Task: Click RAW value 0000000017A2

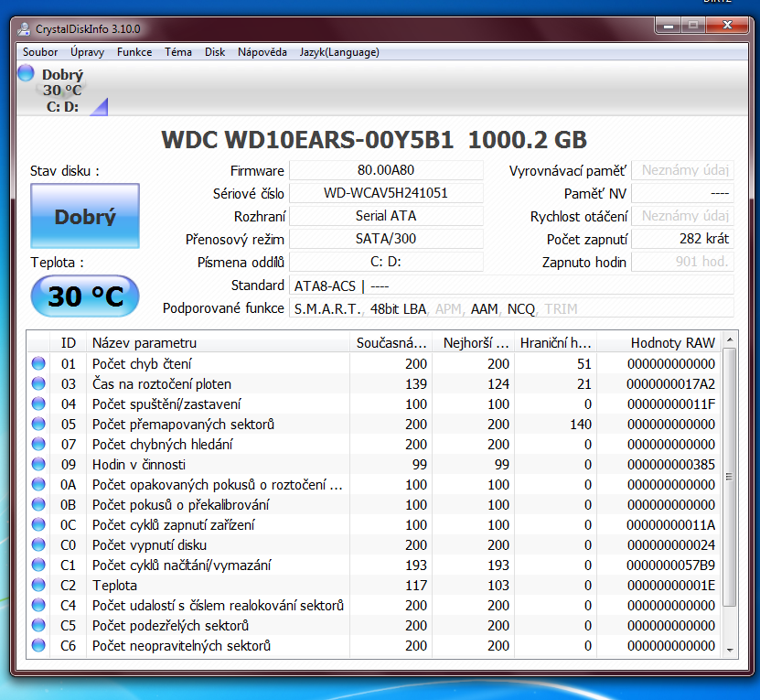Action: (x=670, y=383)
